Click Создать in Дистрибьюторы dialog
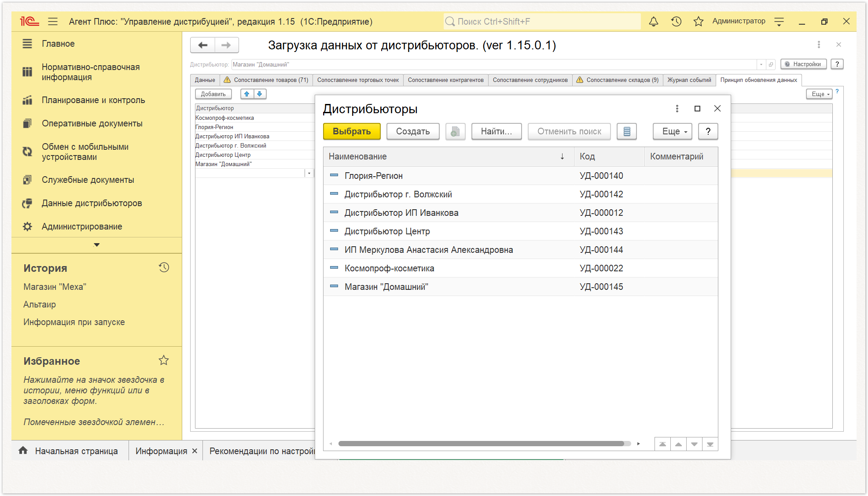This screenshot has height=496, width=868. tap(413, 131)
